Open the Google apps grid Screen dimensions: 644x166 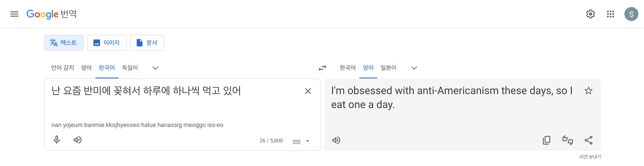coord(610,14)
